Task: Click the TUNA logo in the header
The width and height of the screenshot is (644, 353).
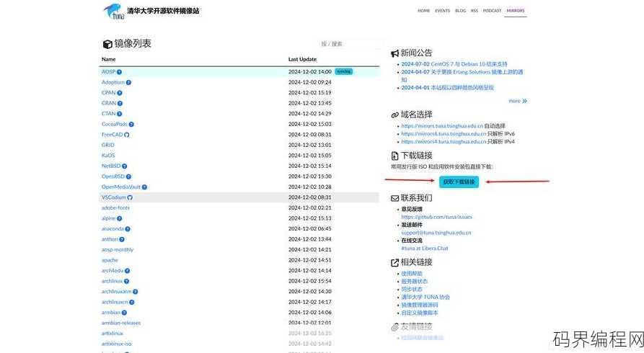Action: (113, 11)
